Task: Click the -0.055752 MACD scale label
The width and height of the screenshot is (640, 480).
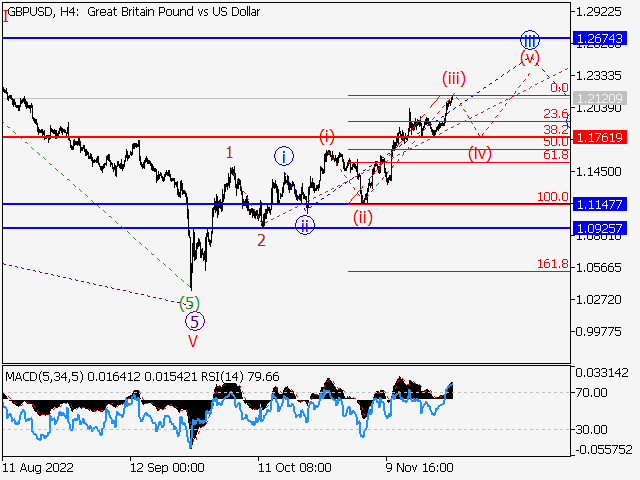Action: point(604,450)
